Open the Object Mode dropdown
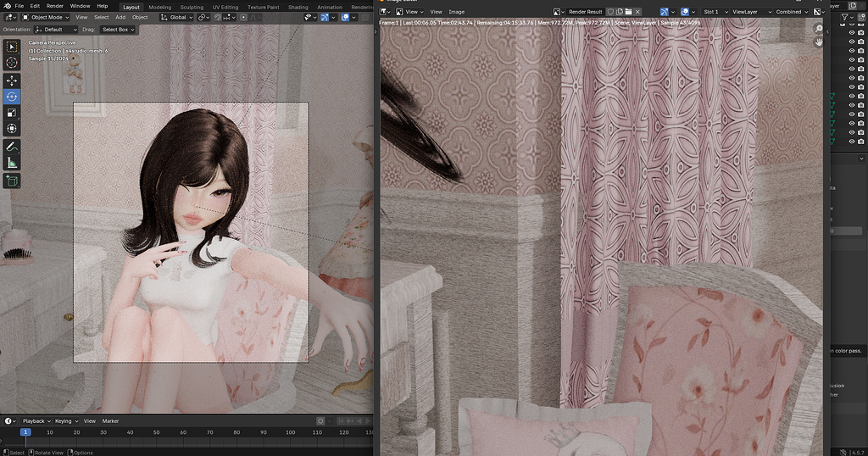The width and height of the screenshot is (868, 456). (45, 17)
